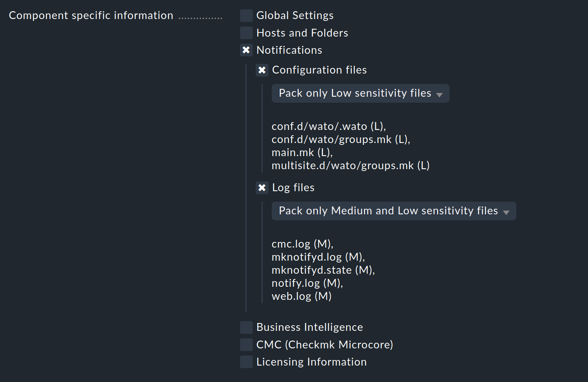
Task: Open the Pack only Medium and Low sensitivity dropdown
Action: click(x=394, y=211)
